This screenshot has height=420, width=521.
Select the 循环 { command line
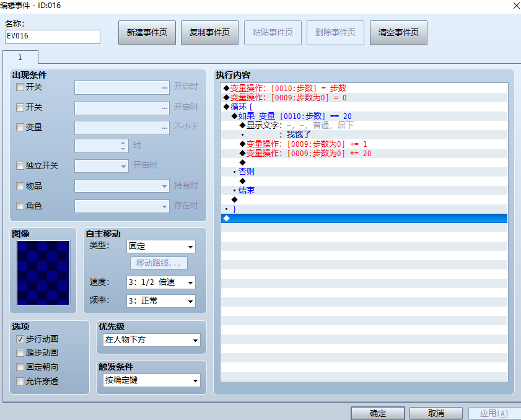(x=364, y=107)
